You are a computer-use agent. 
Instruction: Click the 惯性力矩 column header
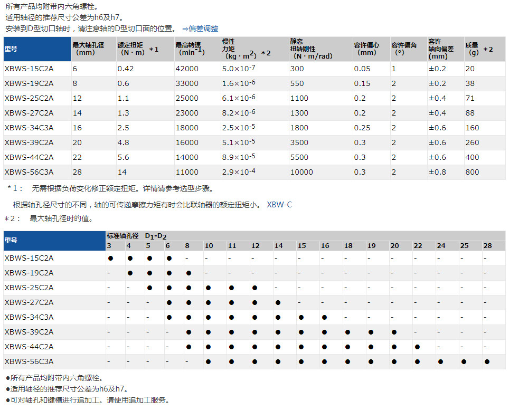click(255, 49)
